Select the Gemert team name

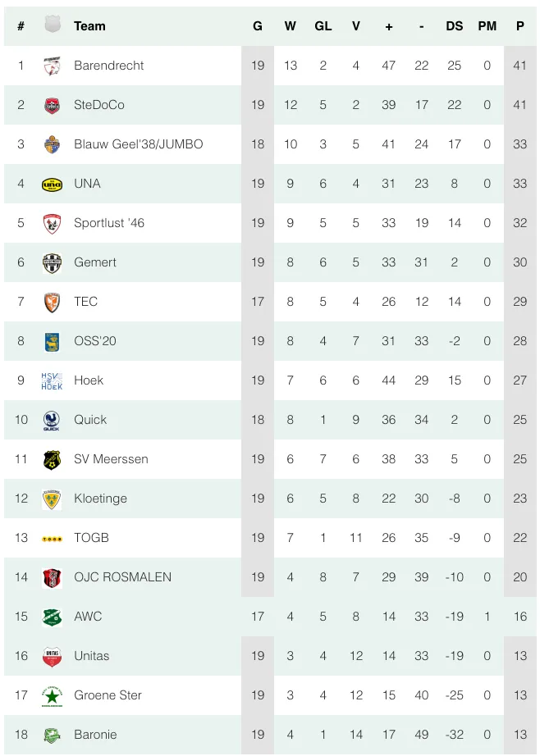pyautogui.click(x=94, y=262)
